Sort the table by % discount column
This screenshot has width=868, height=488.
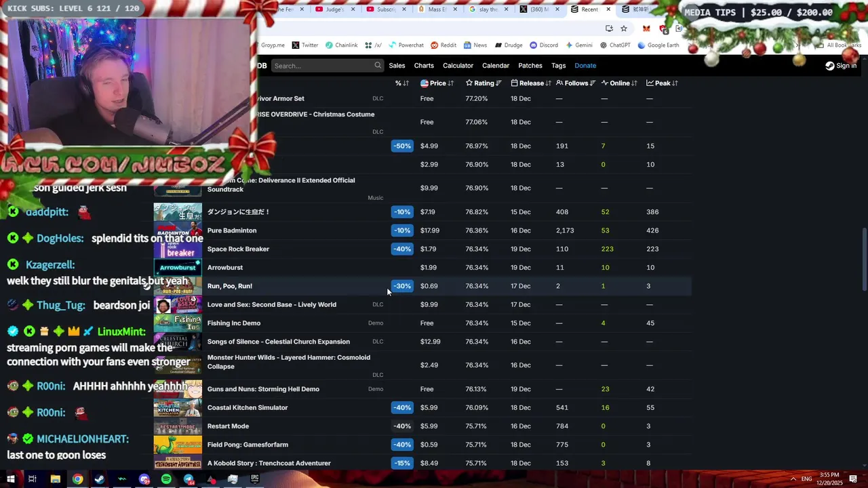point(402,83)
